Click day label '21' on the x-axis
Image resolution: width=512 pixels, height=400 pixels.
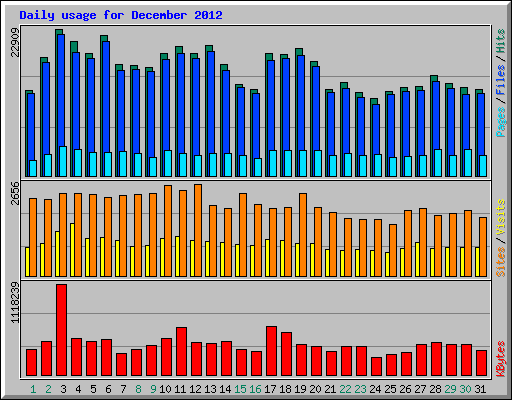point(330,389)
